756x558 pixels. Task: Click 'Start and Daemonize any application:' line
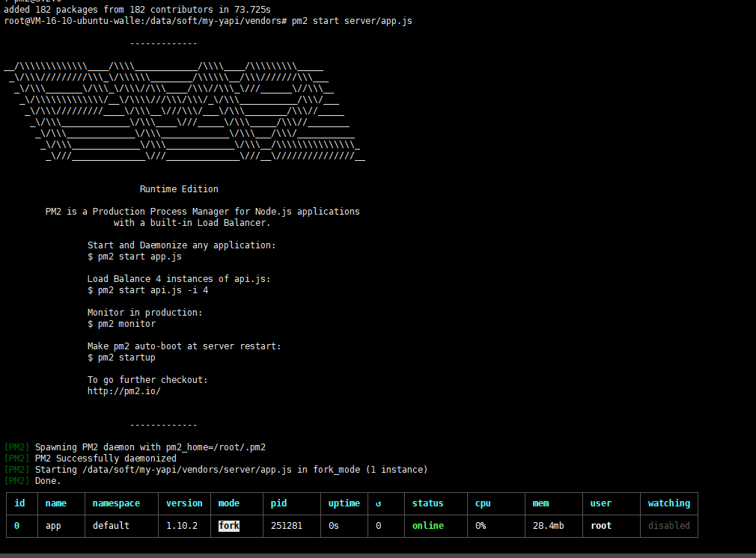click(x=181, y=245)
